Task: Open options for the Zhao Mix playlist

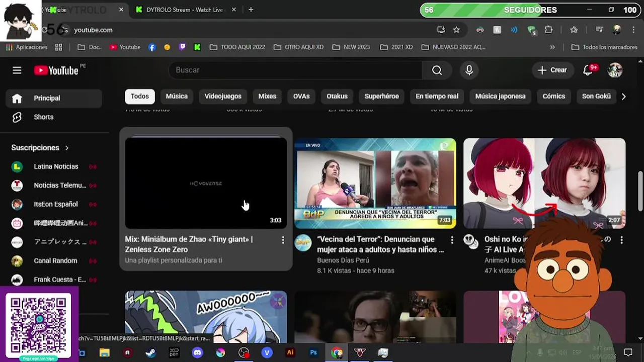Action: (283, 240)
